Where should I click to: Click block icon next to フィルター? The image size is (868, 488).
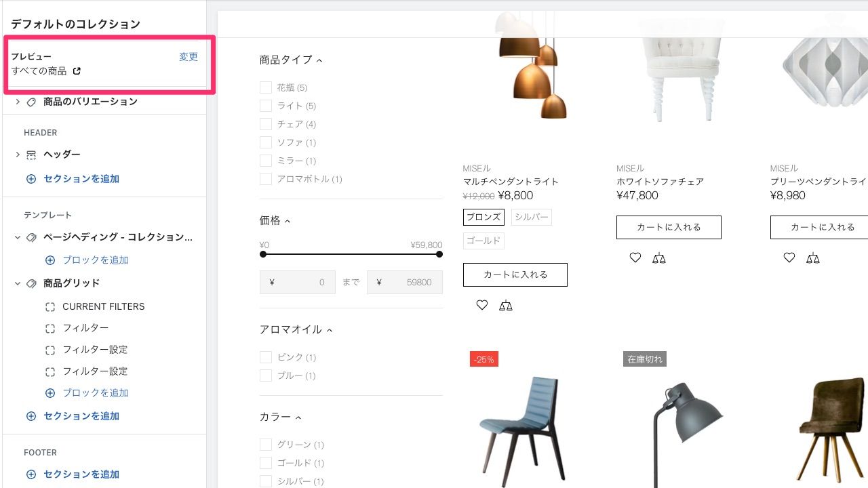[x=50, y=328]
